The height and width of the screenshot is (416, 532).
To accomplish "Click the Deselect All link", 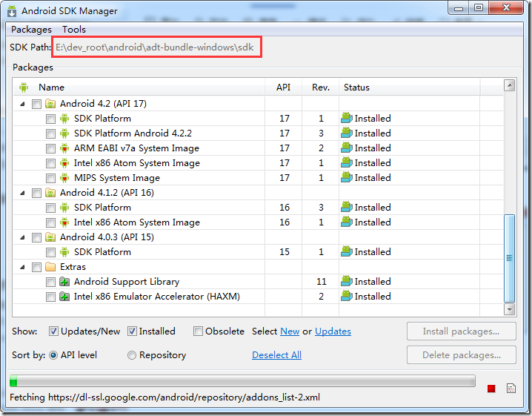I will [x=276, y=355].
